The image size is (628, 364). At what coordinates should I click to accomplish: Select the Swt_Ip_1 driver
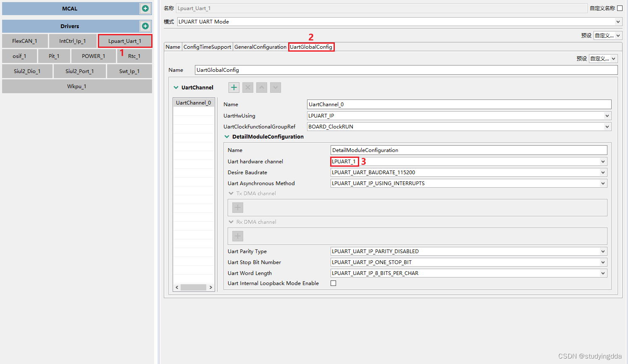tap(129, 71)
